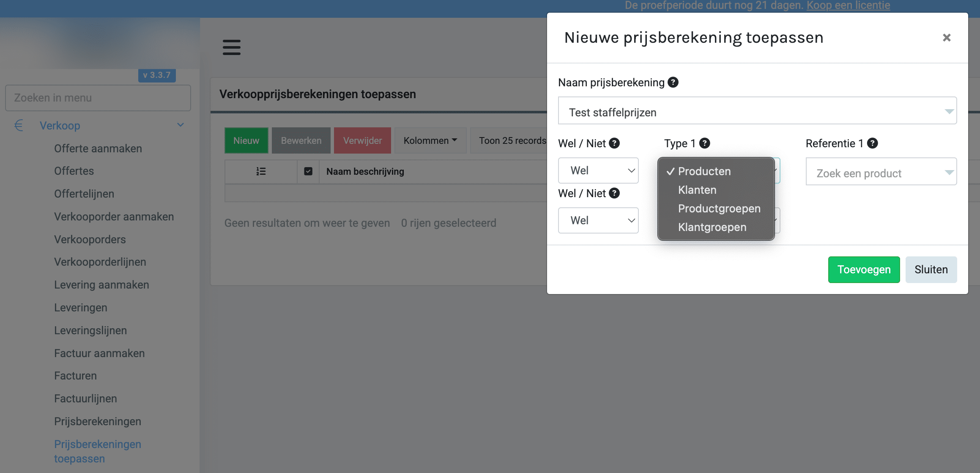Open Offerte aanmaken in sidebar

[x=98, y=148]
